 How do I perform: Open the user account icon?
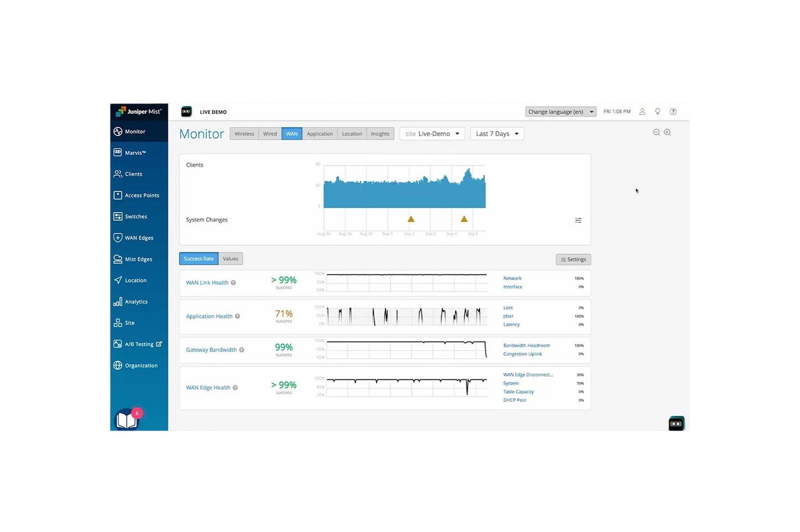[642, 112]
